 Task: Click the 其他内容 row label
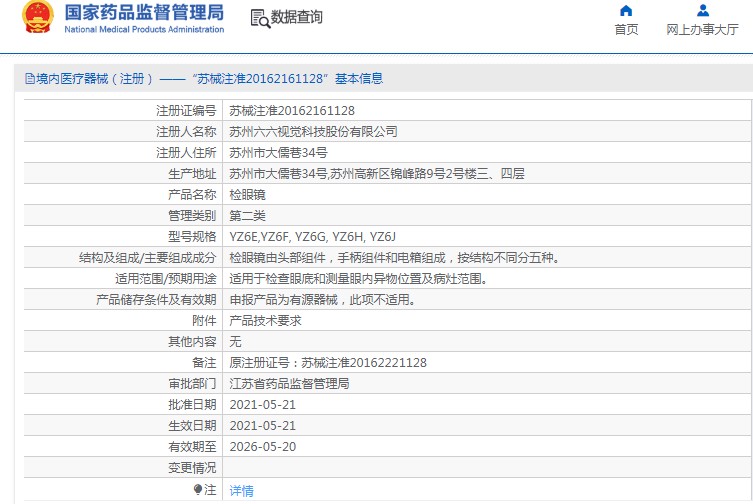192,342
